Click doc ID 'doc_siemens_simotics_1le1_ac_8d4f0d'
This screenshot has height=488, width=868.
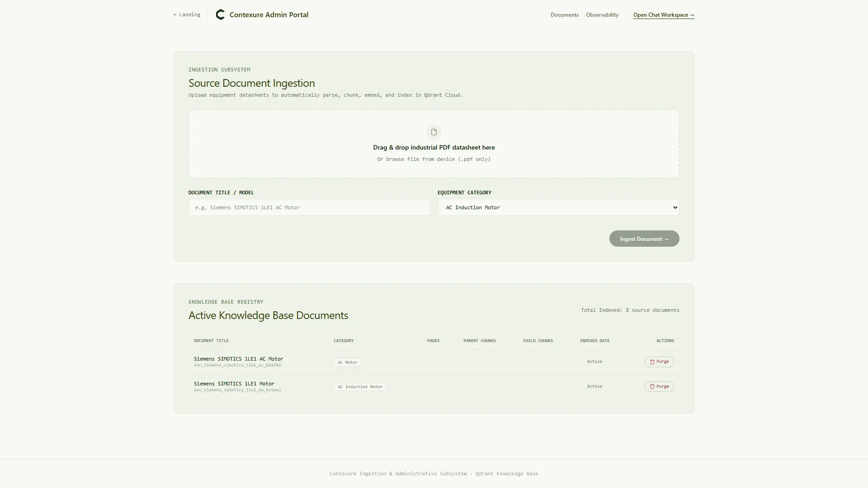tap(237, 365)
